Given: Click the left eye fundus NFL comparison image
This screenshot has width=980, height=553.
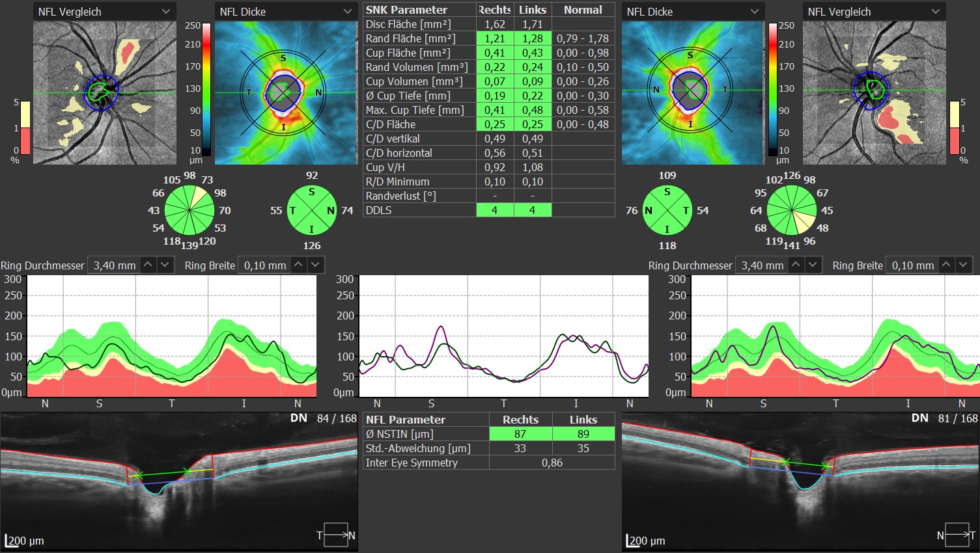Looking at the screenshot, I should pyautogui.click(x=104, y=92).
